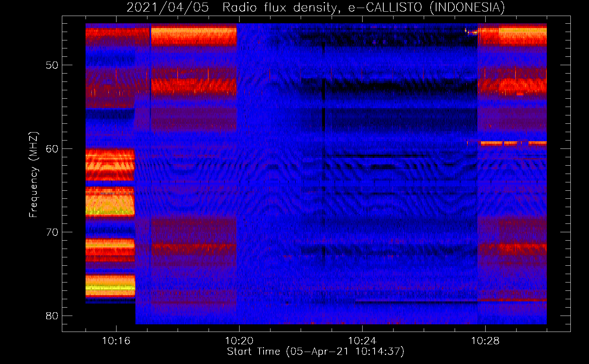Click the 50 frequency tick label
This screenshot has width=589, height=364.
[52, 65]
